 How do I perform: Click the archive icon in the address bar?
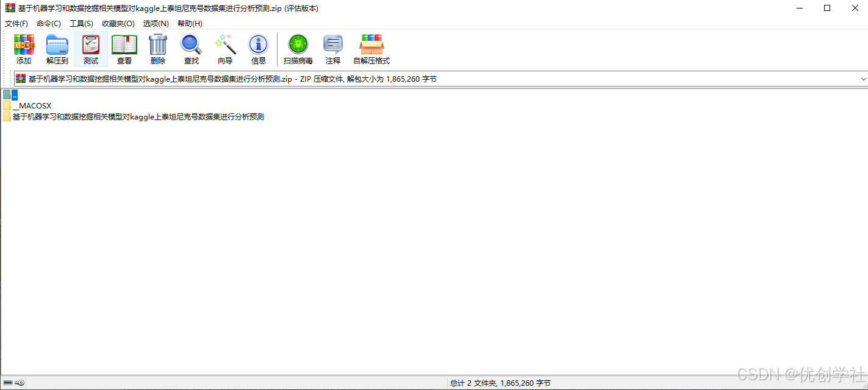pos(21,79)
